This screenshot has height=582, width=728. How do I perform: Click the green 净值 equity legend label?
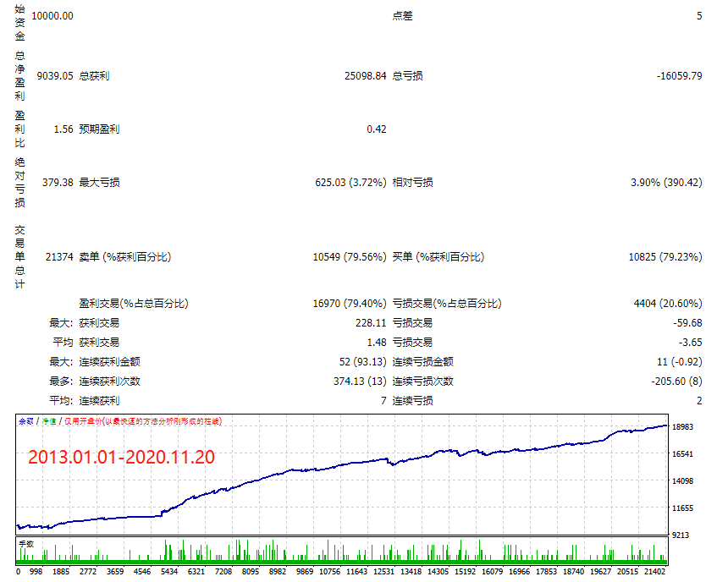[x=50, y=420]
